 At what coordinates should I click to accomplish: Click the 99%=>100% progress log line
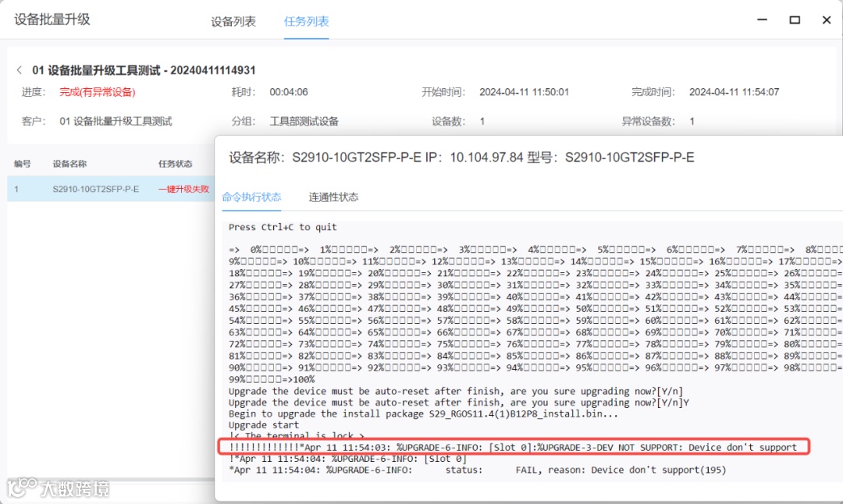tap(272, 379)
